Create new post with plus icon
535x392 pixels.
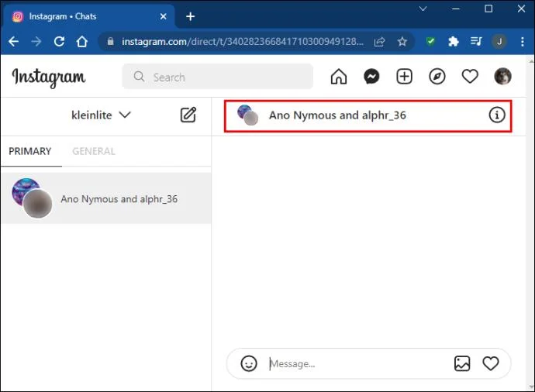(x=404, y=77)
